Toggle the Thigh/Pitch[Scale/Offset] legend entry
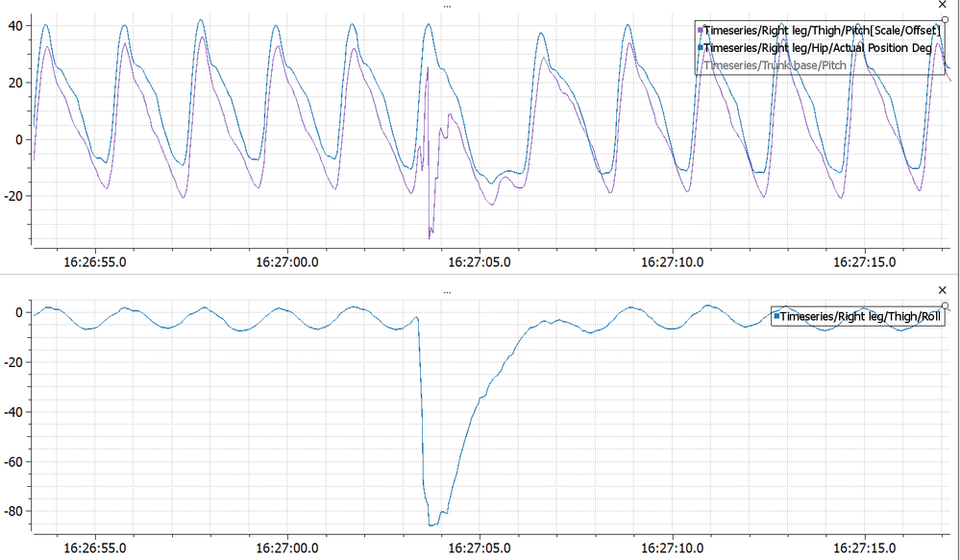Screen dimensions: 960x560 pos(822,30)
